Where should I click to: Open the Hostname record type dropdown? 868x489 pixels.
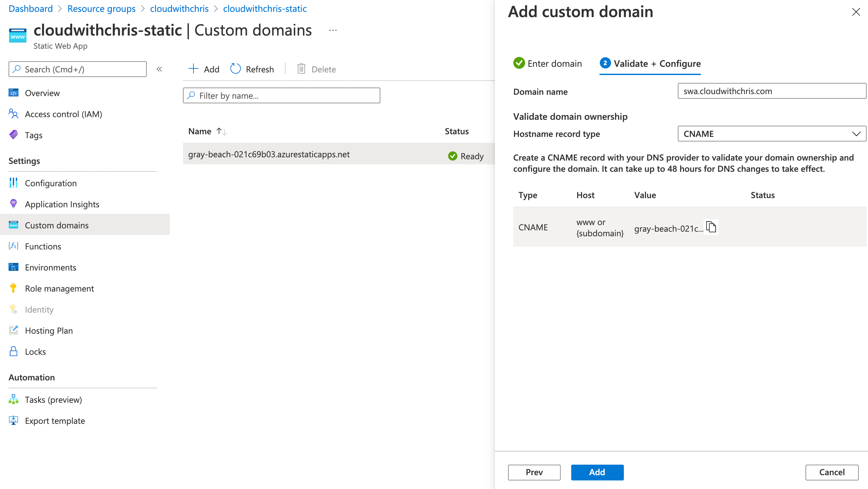(772, 134)
